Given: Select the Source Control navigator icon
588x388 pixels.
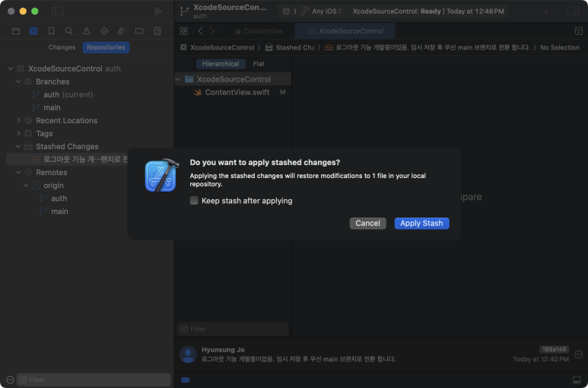Looking at the screenshot, I should [33, 30].
